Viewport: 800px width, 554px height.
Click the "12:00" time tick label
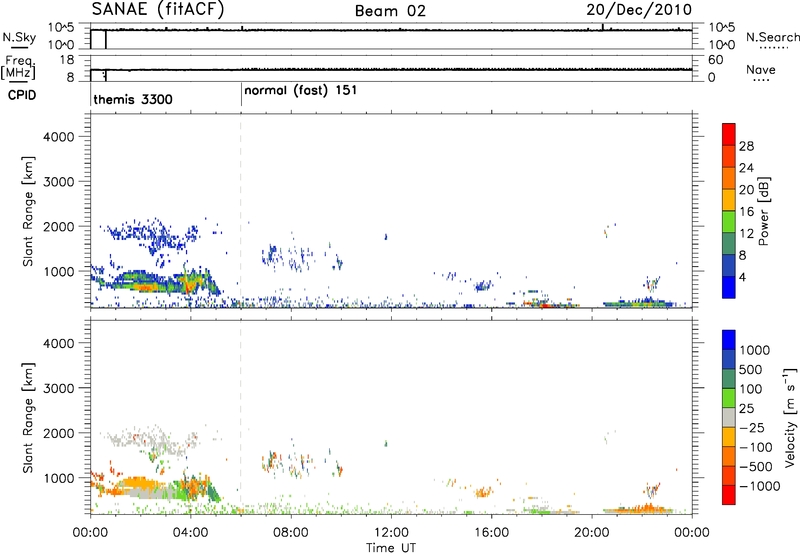tap(391, 533)
